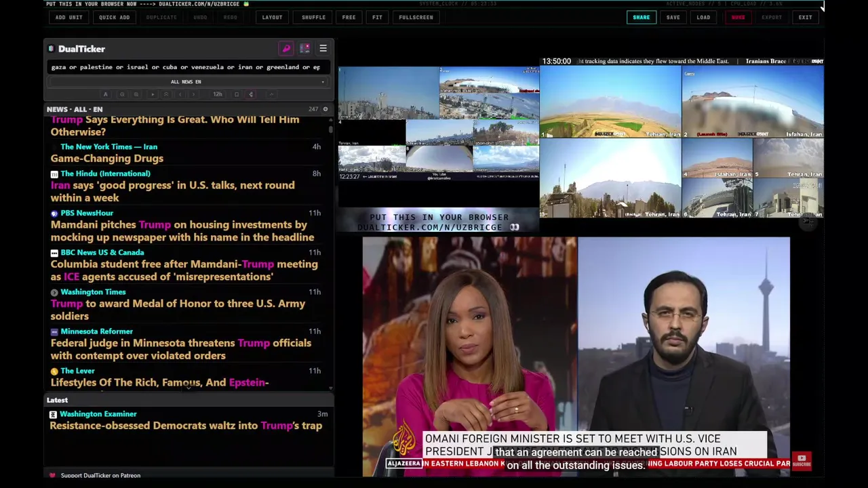This screenshot has height=488, width=868.
Task: Click the zoom out magnifier icon
Action: (x=122, y=94)
